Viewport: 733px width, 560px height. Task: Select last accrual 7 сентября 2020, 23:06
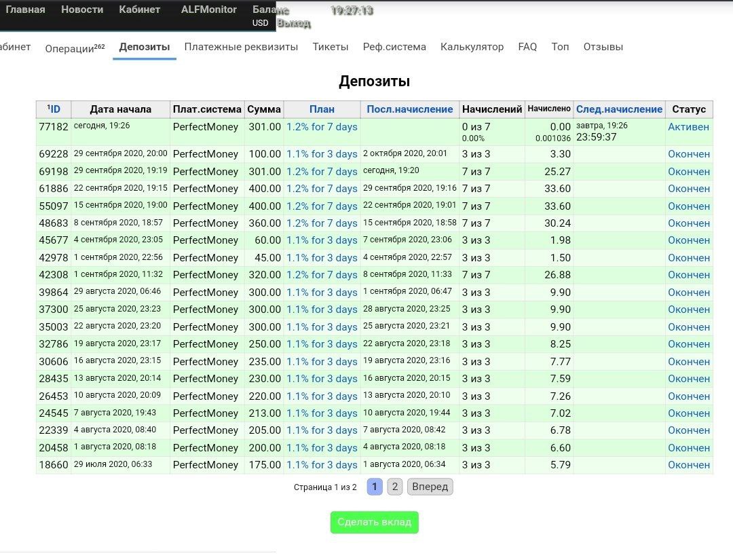coord(407,240)
